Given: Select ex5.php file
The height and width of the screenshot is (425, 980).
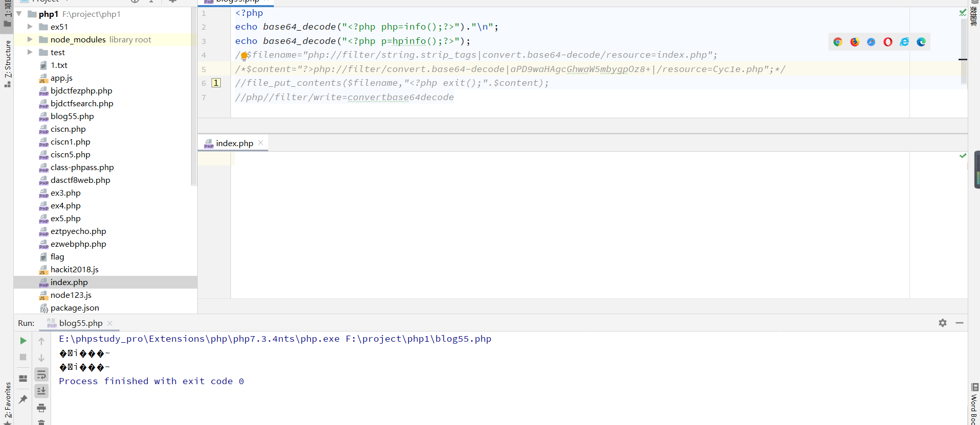Looking at the screenshot, I should pyautogui.click(x=65, y=218).
